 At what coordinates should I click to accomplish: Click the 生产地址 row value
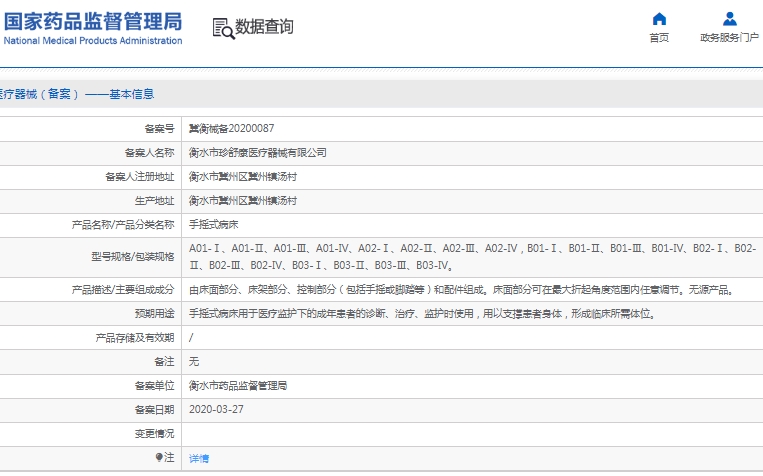click(243, 201)
